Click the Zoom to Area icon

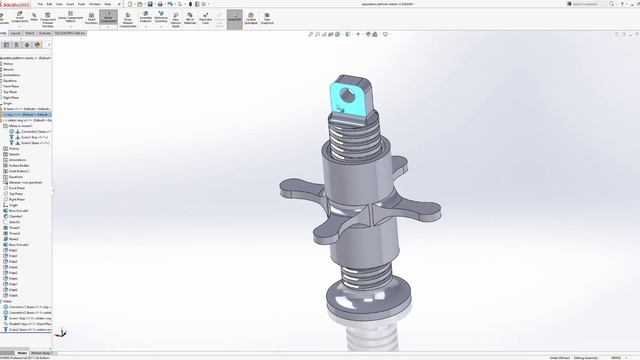coord(317,35)
